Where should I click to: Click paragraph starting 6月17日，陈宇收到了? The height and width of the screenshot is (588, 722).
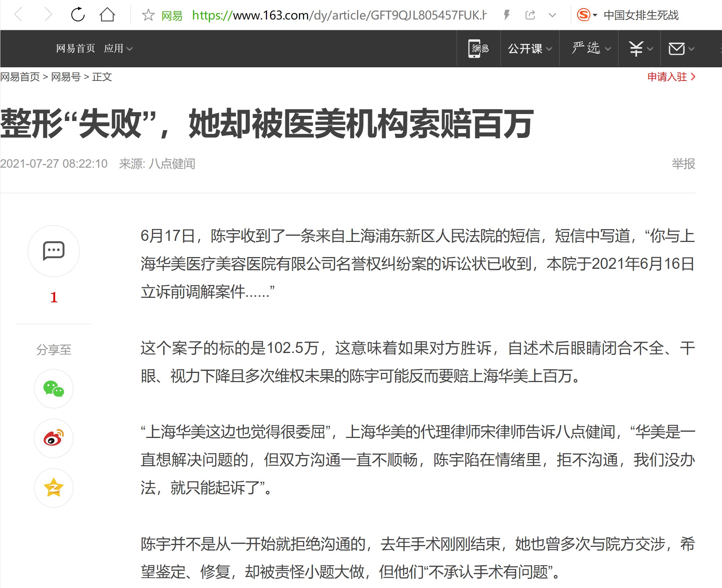pyautogui.click(x=417, y=264)
